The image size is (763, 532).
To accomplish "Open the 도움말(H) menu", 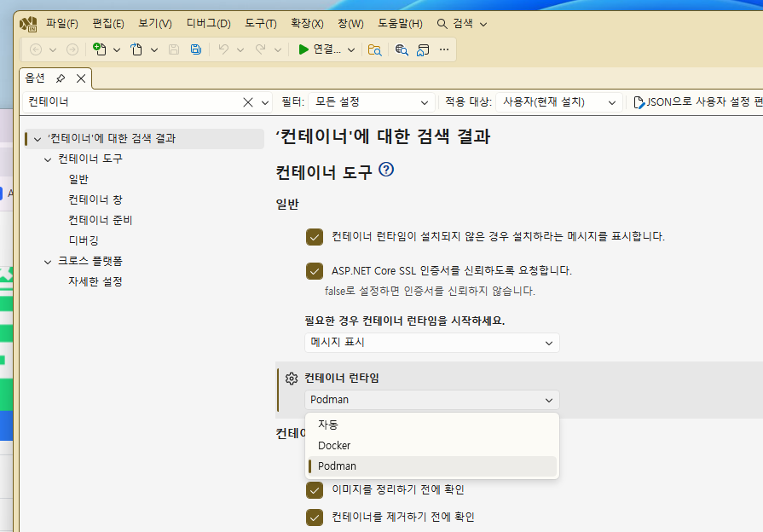I will coord(400,24).
